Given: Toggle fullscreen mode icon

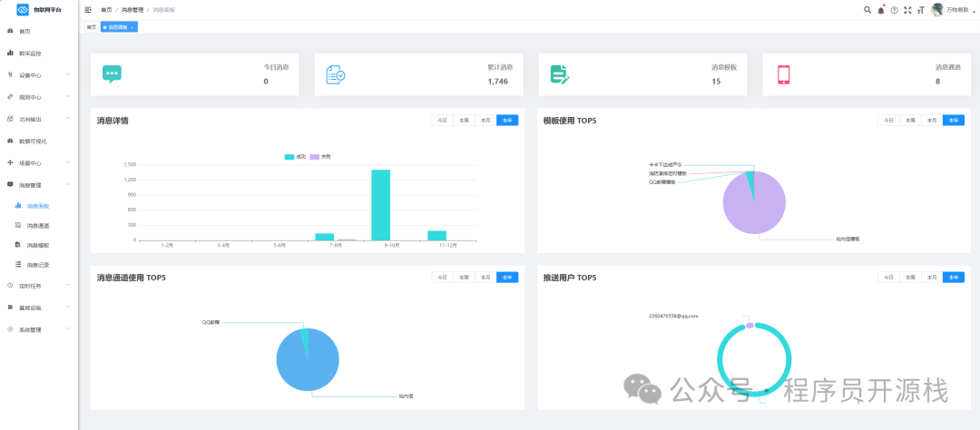Looking at the screenshot, I should point(907,10).
